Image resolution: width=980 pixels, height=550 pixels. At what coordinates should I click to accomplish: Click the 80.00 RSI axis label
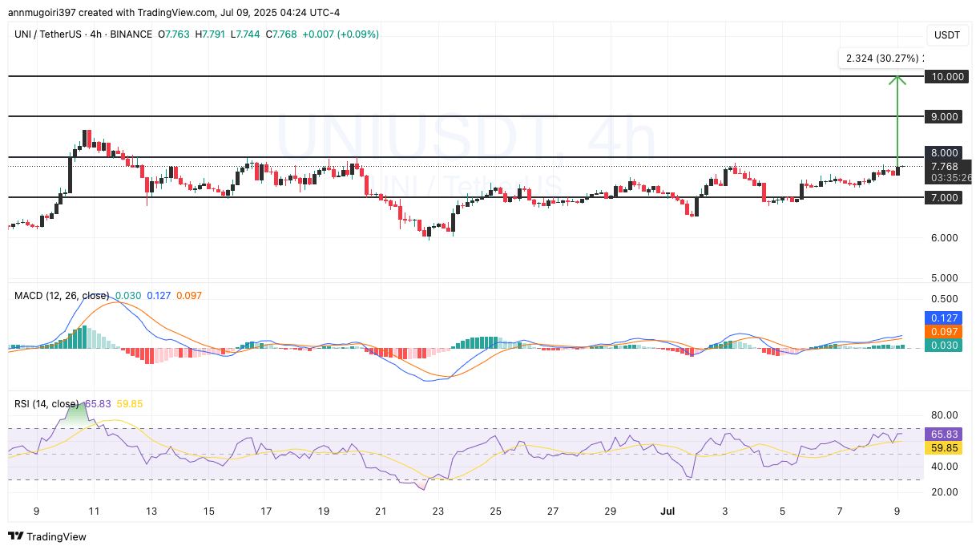[x=946, y=415]
